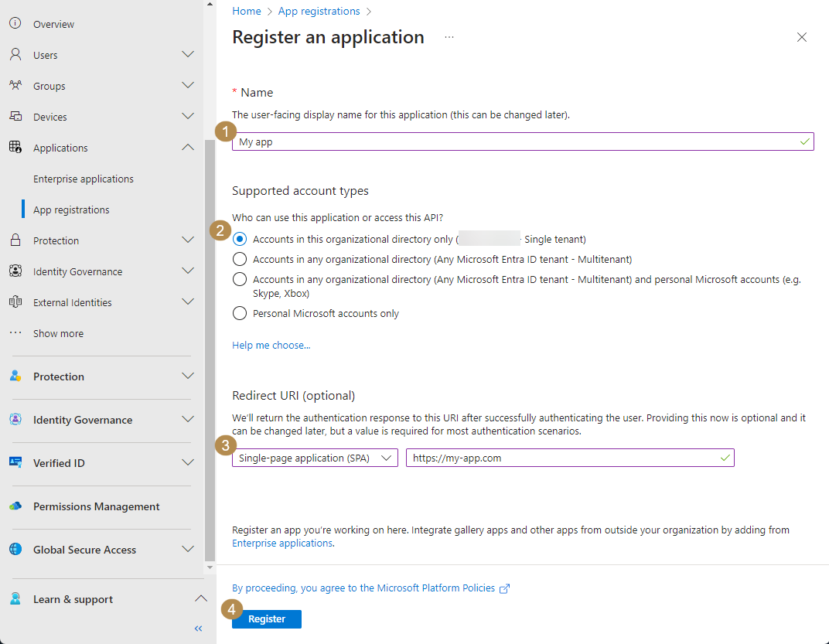Click the Verified ID icon
The height and width of the screenshot is (644, 829).
tap(15, 462)
